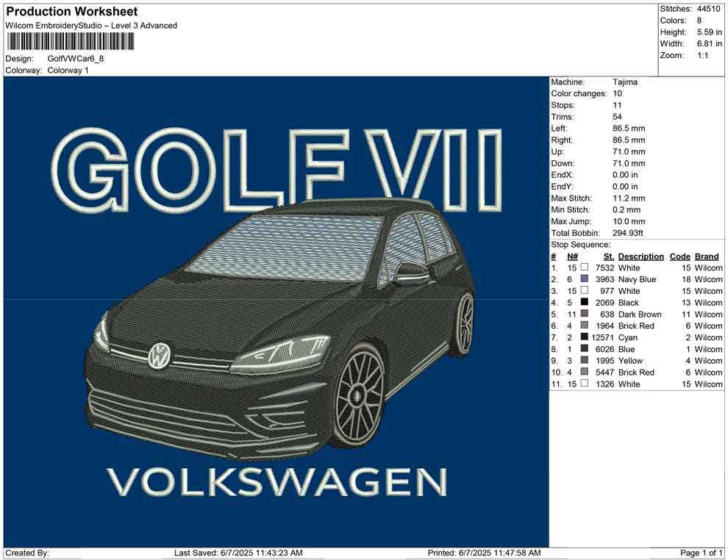Click the Color changes value 10

click(x=617, y=94)
